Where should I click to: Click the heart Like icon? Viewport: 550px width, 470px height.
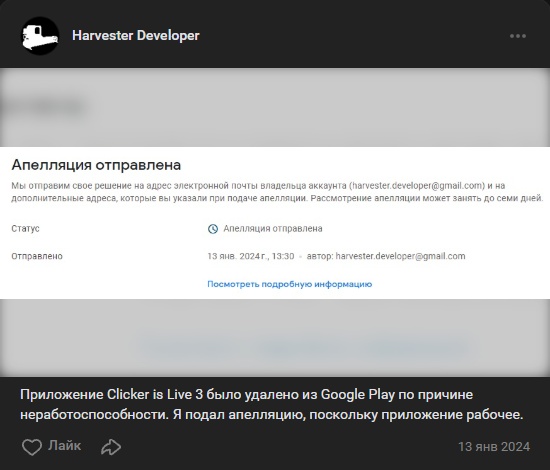tap(32, 447)
